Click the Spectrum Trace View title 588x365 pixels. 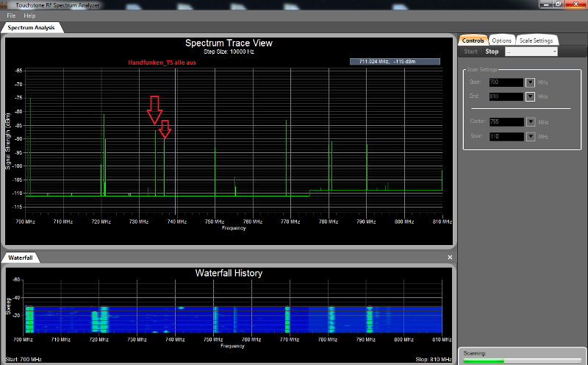(x=229, y=43)
